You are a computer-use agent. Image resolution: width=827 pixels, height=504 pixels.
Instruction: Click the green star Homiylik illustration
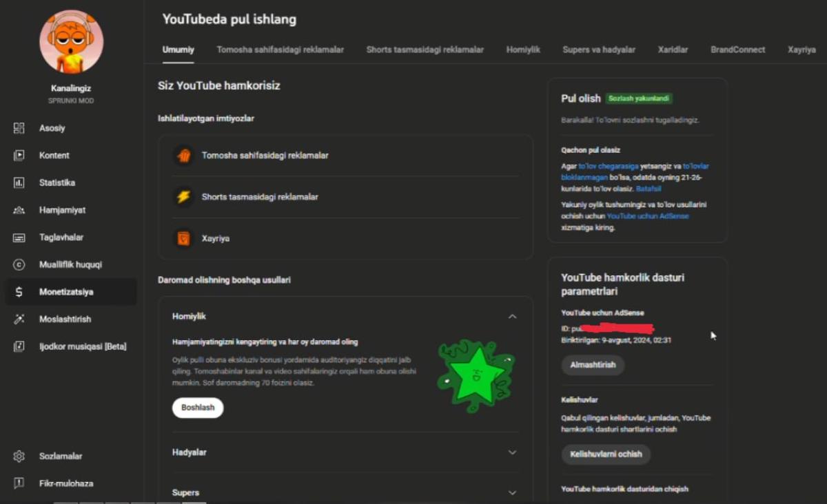coord(476,375)
